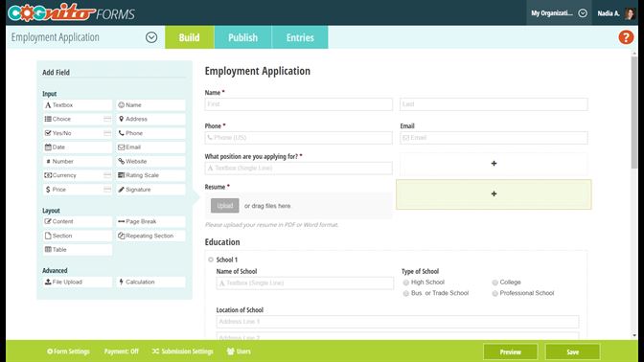Viewport: 644px width, 362px height.
Task: Open Payment: Off settings
Action: (x=121, y=351)
